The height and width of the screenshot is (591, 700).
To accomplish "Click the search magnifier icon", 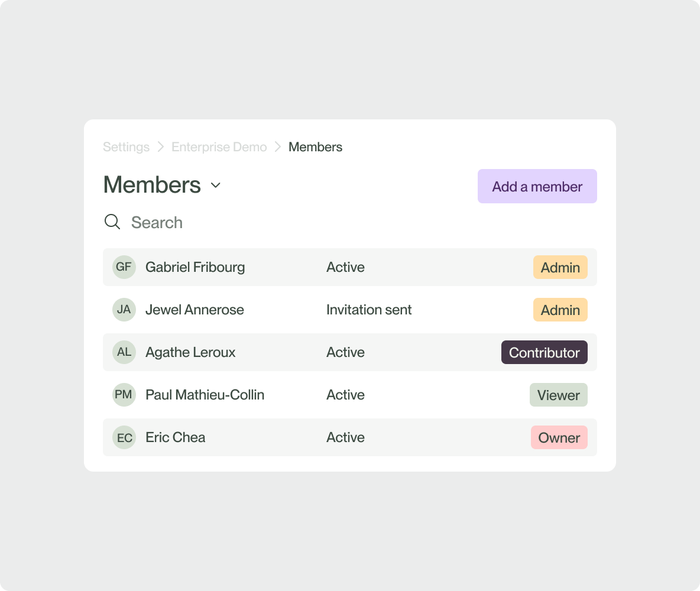I will pos(112,222).
